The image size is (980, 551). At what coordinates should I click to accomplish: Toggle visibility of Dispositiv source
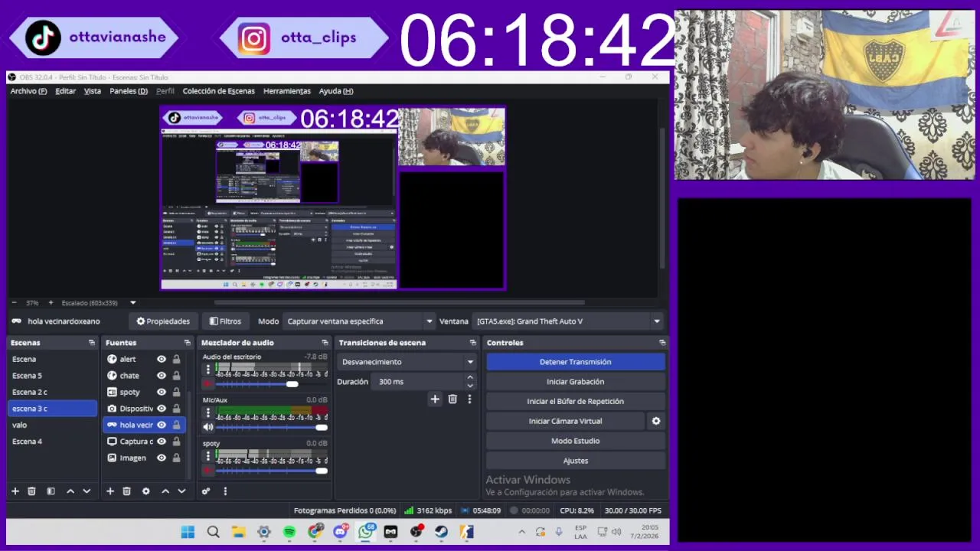point(162,409)
